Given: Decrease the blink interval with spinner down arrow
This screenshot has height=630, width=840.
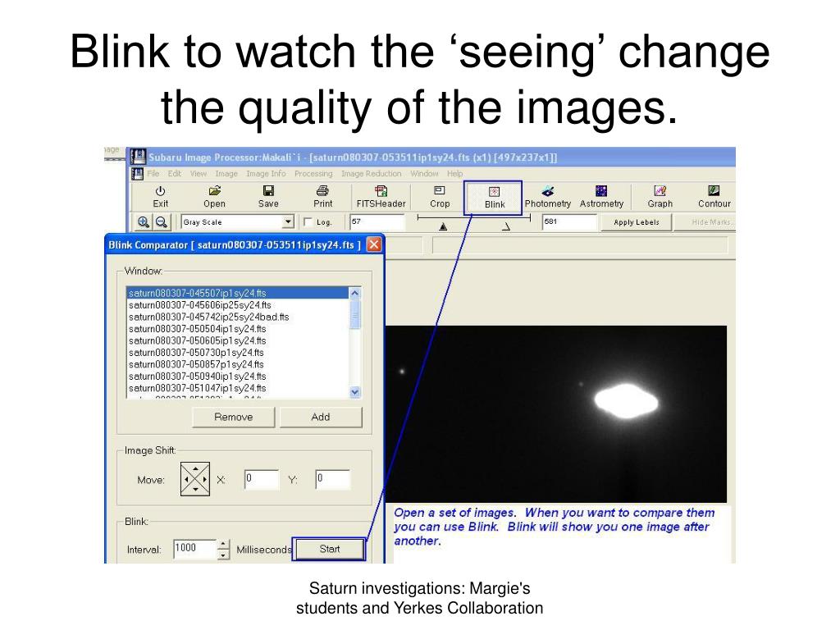Looking at the screenshot, I should [223, 555].
